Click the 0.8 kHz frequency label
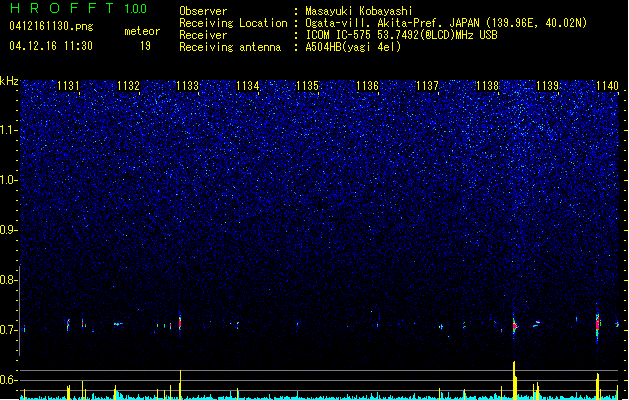 pos(9,280)
